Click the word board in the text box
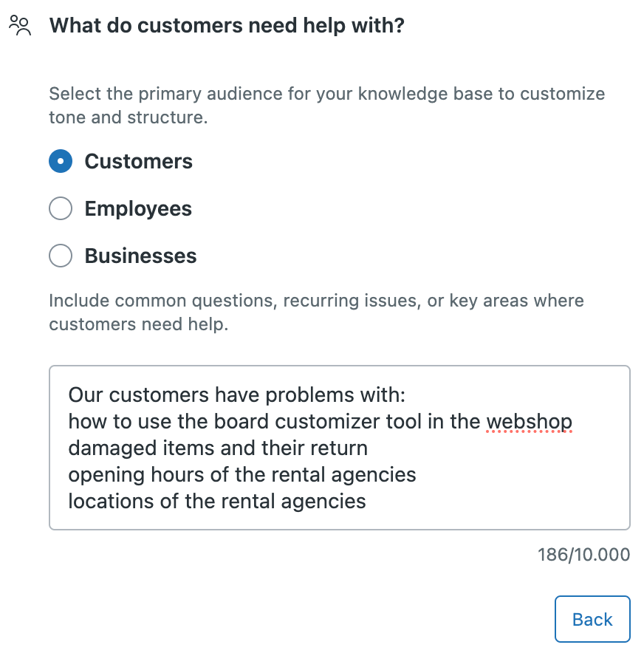 241,422
